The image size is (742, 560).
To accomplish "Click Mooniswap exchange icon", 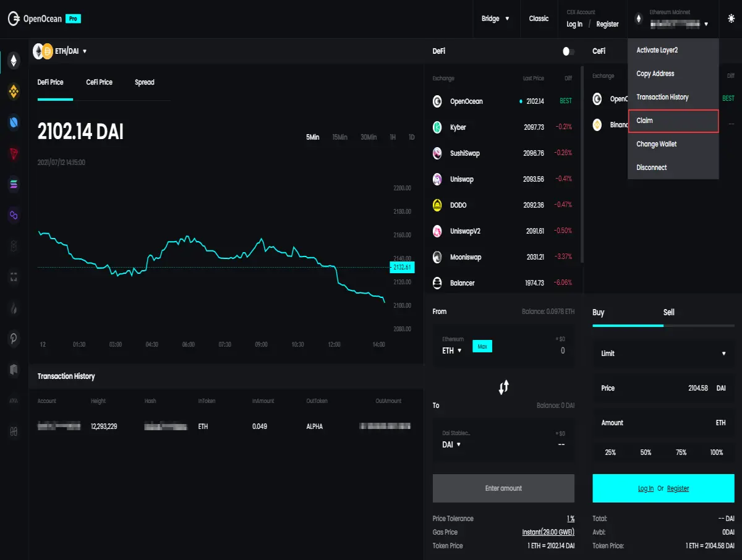I will [x=437, y=257].
